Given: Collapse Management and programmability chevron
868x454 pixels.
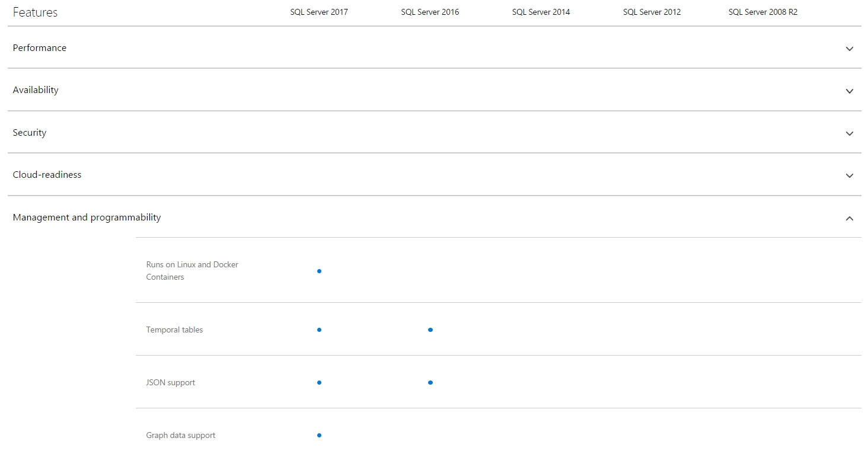Looking at the screenshot, I should click(x=849, y=218).
